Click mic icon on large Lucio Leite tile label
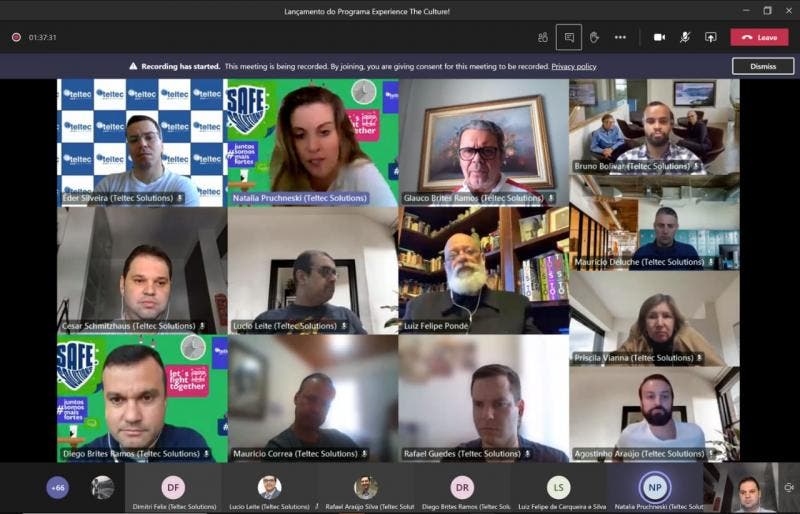The image size is (800, 514). (x=344, y=326)
